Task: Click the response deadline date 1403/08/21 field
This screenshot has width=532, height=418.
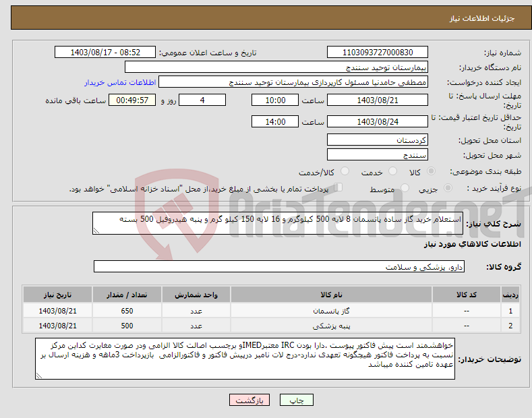Action: coord(378,100)
